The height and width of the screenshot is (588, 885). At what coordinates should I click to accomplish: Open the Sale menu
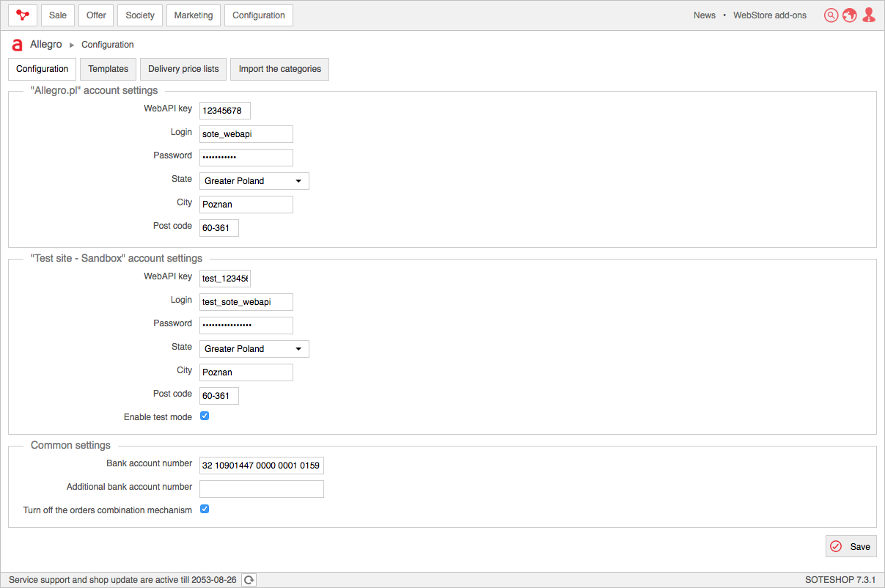tap(58, 15)
